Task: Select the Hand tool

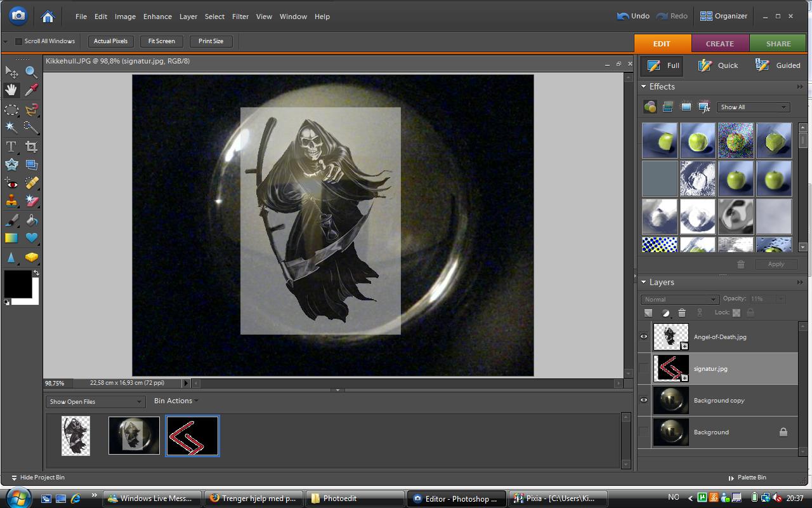Action: point(11,90)
